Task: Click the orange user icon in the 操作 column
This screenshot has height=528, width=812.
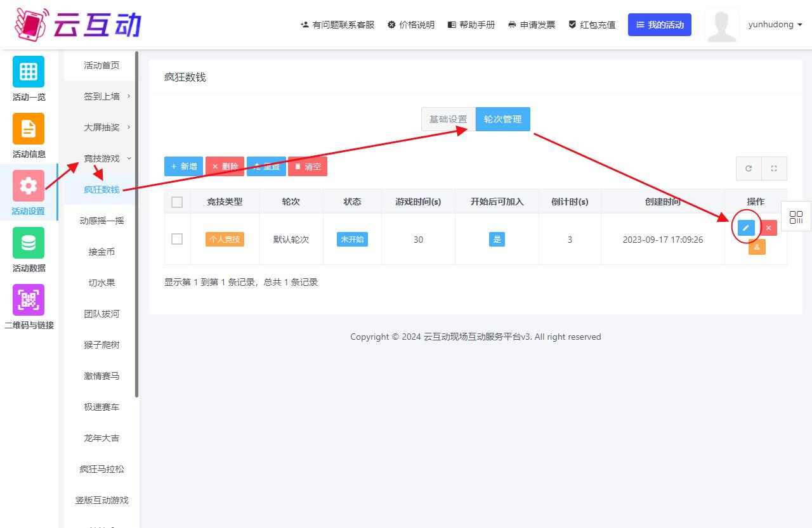Action: coord(757,247)
